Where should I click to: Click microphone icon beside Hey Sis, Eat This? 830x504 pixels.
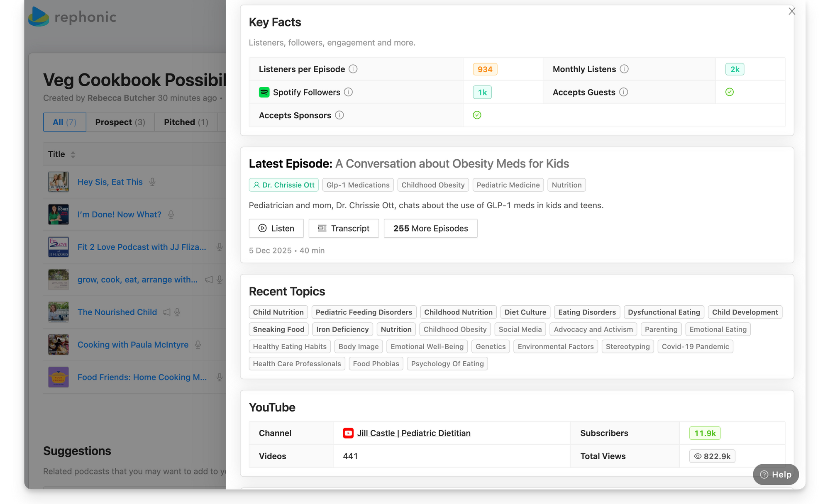click(152, 182)
